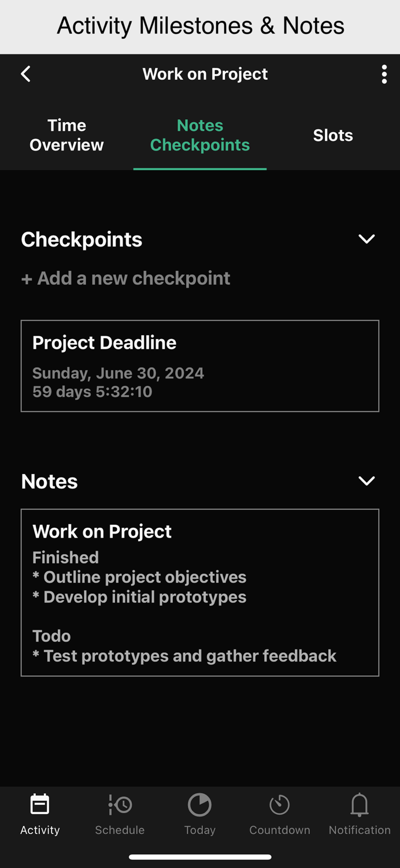
Task: Collapse the Checkpoints section chevron
Action: [x=366, y=239]
